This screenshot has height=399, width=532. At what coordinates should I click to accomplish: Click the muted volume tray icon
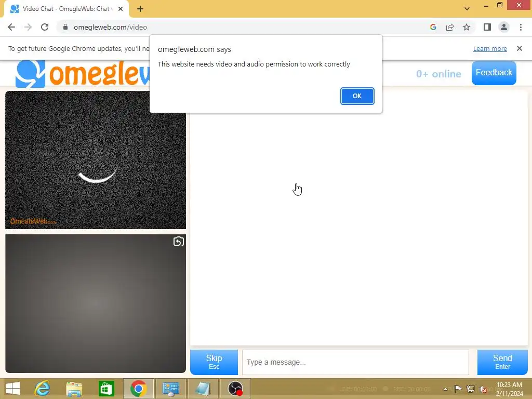(483, 389)
